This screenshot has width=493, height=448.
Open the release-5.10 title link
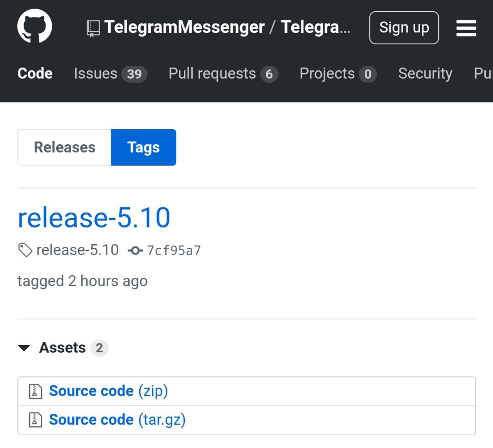94,218
